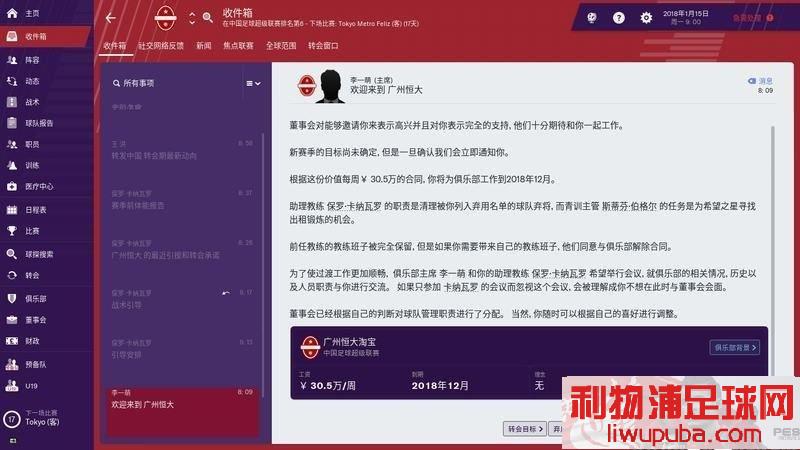Open the 财政 finances section

(31, 341)
